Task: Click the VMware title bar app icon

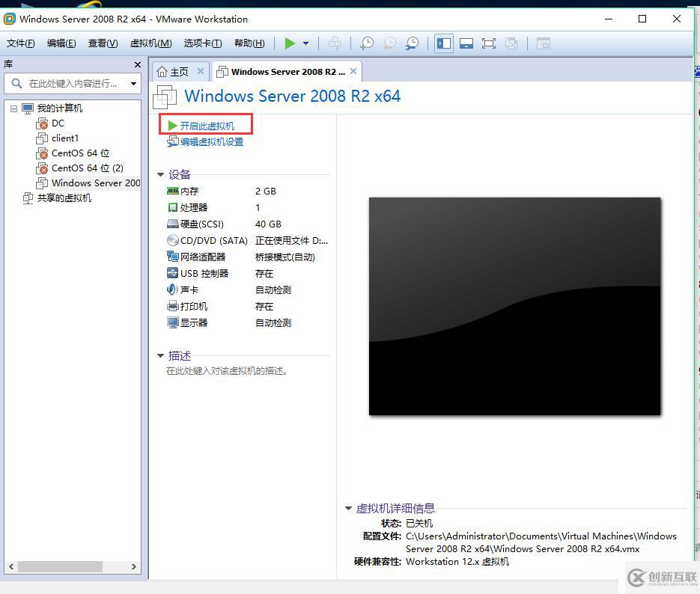Action: coord(10,19)
